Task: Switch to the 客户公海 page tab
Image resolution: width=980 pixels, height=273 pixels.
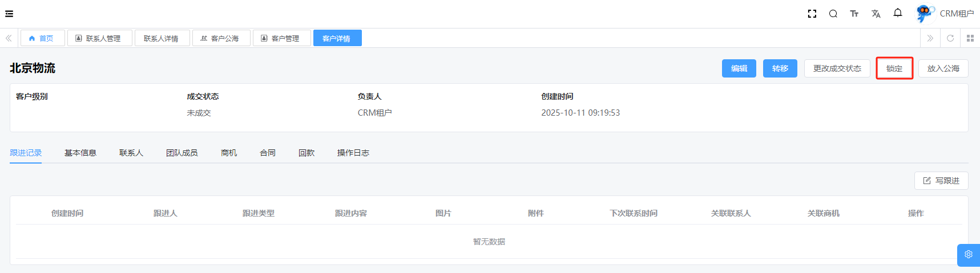Action: (x=221, y=38)
